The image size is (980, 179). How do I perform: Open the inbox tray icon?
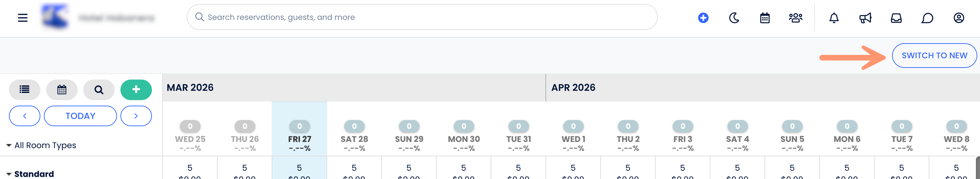(896, 18)
